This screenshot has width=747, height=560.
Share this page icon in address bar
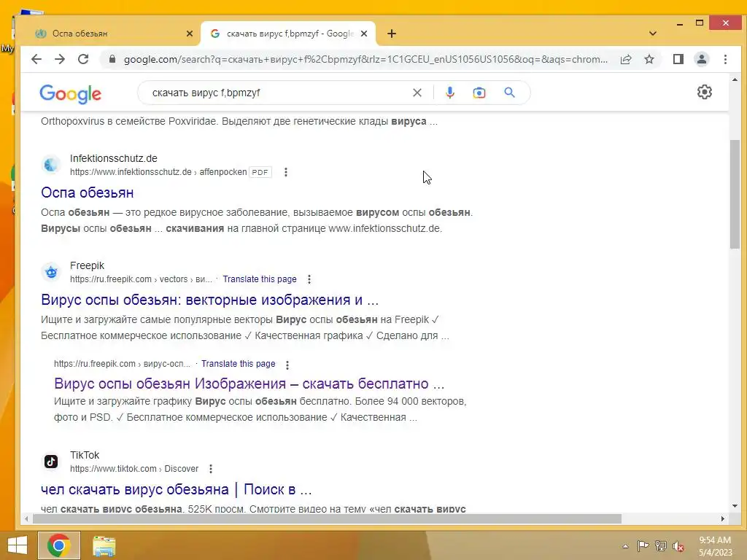click(x=626, y=59)
